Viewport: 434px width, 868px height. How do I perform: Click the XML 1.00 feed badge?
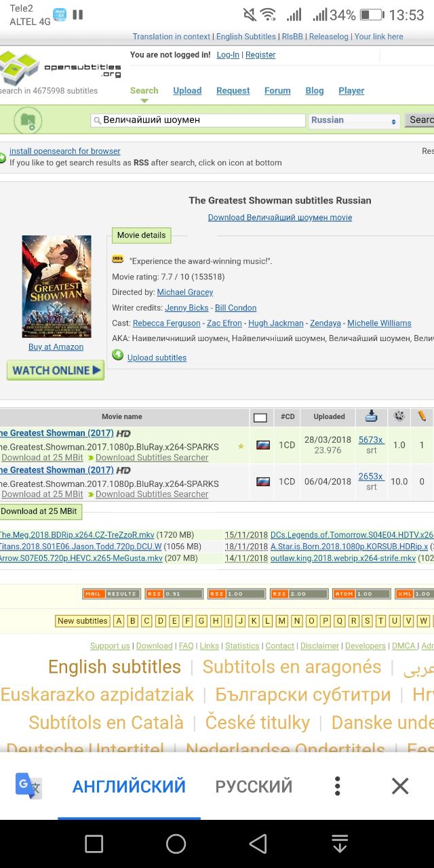coord(414,594)
